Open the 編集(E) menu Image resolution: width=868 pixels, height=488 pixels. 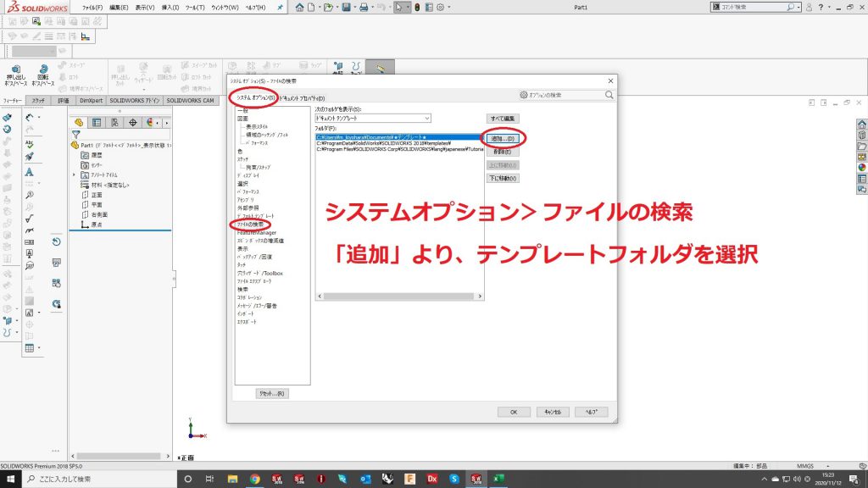pos(119,8)
